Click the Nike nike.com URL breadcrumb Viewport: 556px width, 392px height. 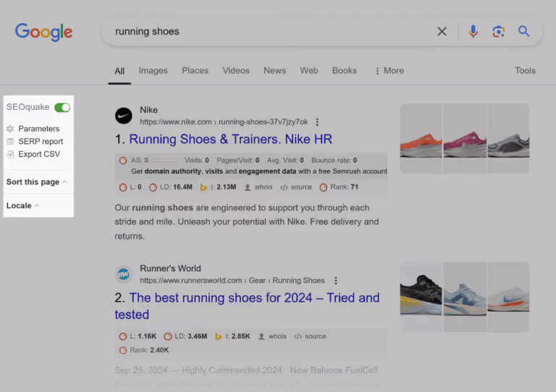[224, 122]
